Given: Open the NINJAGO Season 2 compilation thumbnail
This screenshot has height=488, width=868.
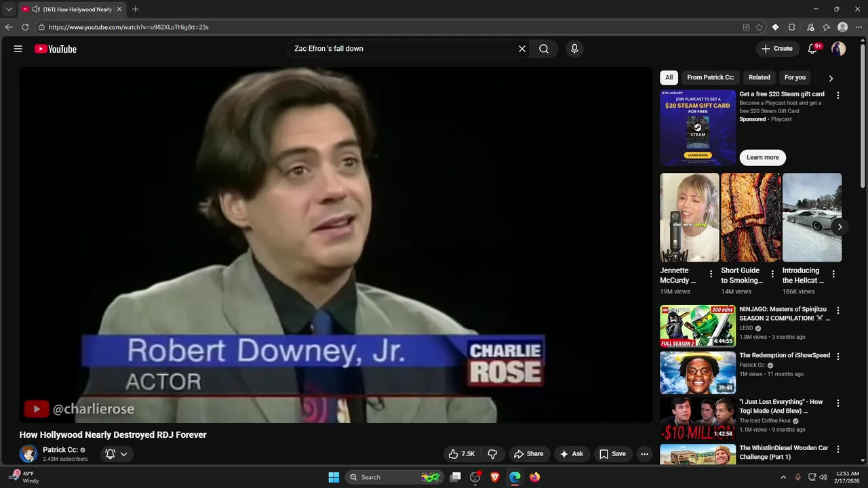Looking at the screenshot, I should click(698, 326).
